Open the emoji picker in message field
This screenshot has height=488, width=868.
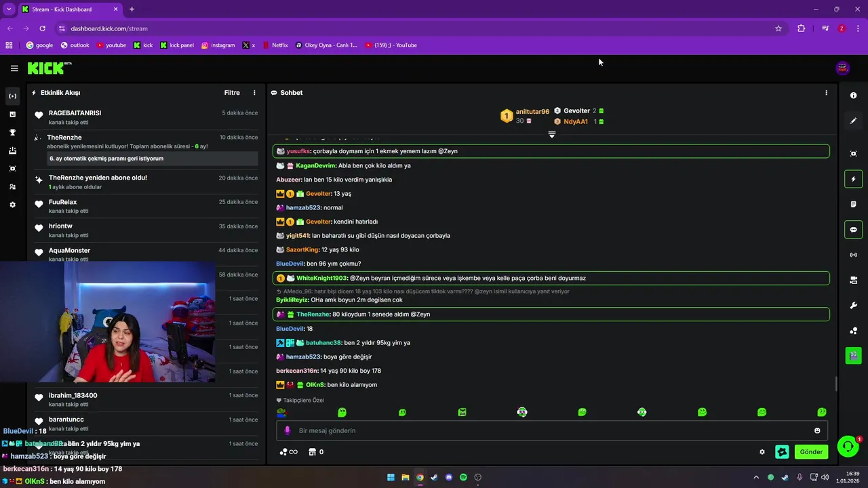(817, 430)
